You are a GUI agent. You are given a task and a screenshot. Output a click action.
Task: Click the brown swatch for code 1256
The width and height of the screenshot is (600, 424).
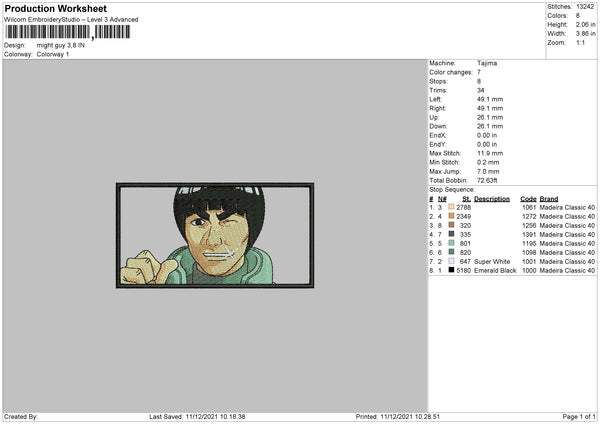click(451, 225)
